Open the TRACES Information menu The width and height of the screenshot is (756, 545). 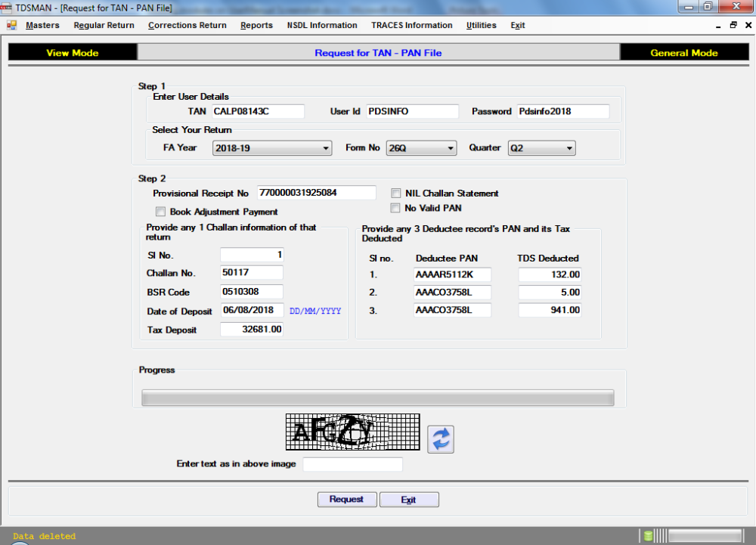(411, 25)
